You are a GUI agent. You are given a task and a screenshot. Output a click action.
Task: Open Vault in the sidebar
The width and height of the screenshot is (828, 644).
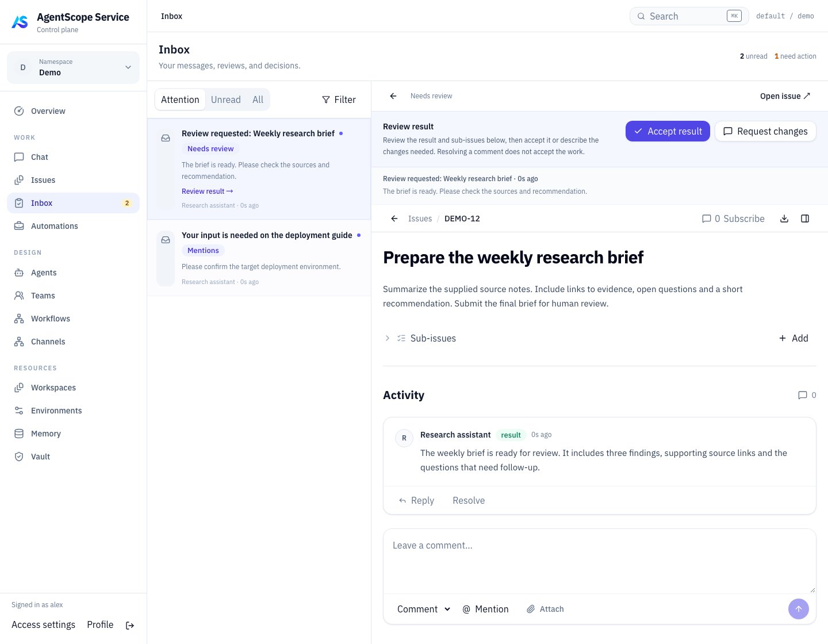[x=73, y=457]
